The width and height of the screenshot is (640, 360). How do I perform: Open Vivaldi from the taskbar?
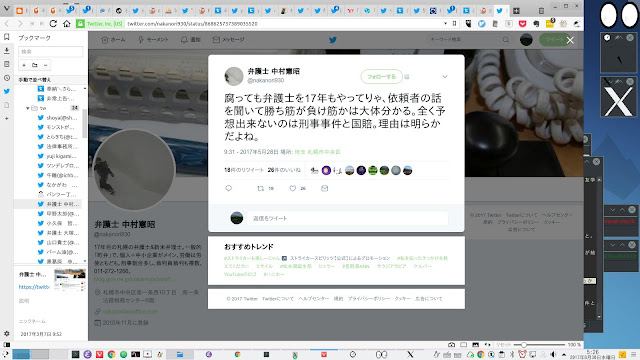[x=99, y=354]
